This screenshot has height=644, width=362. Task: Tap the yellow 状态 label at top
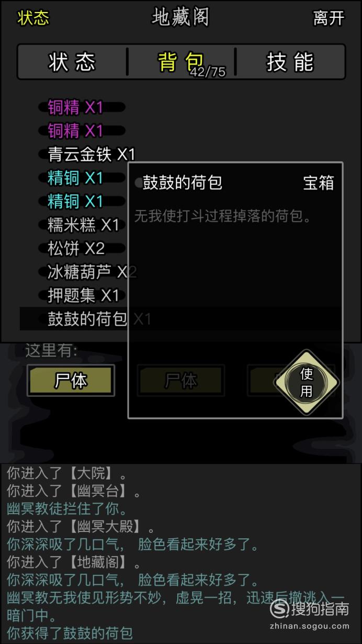click(x=33, y=18)
